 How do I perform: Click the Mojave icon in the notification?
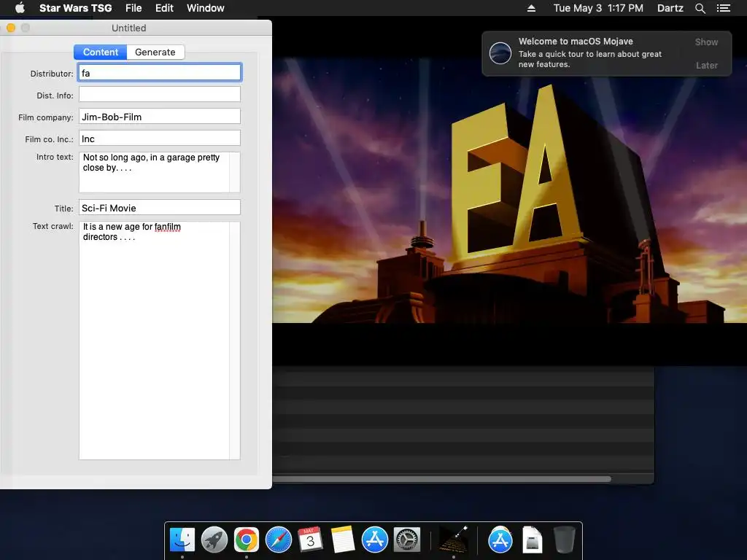point(500,53)
